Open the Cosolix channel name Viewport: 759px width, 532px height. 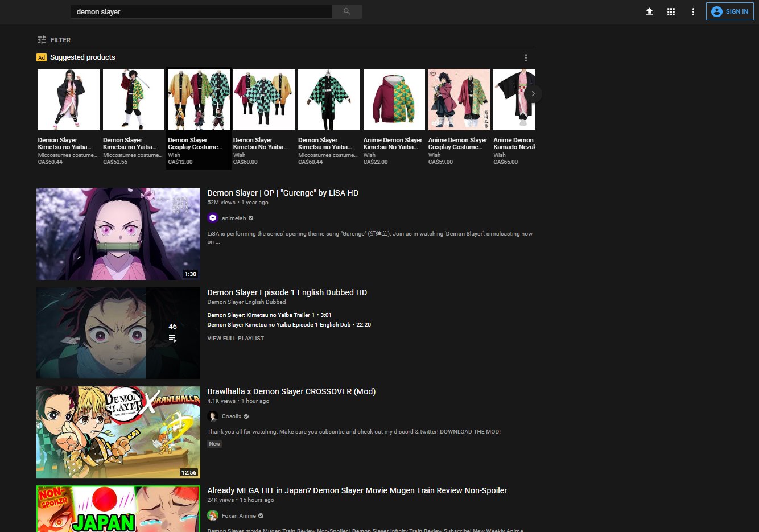(232, 416)
